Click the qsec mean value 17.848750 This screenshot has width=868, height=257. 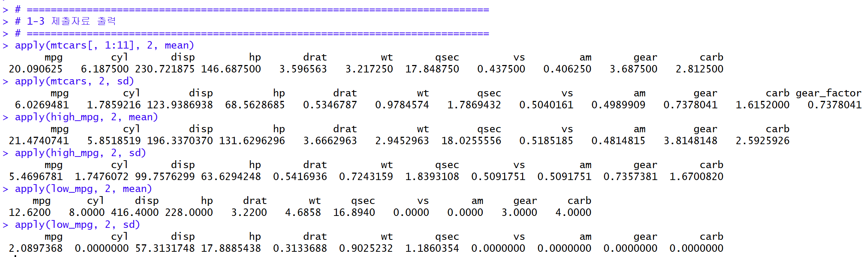tap(432, 69)
